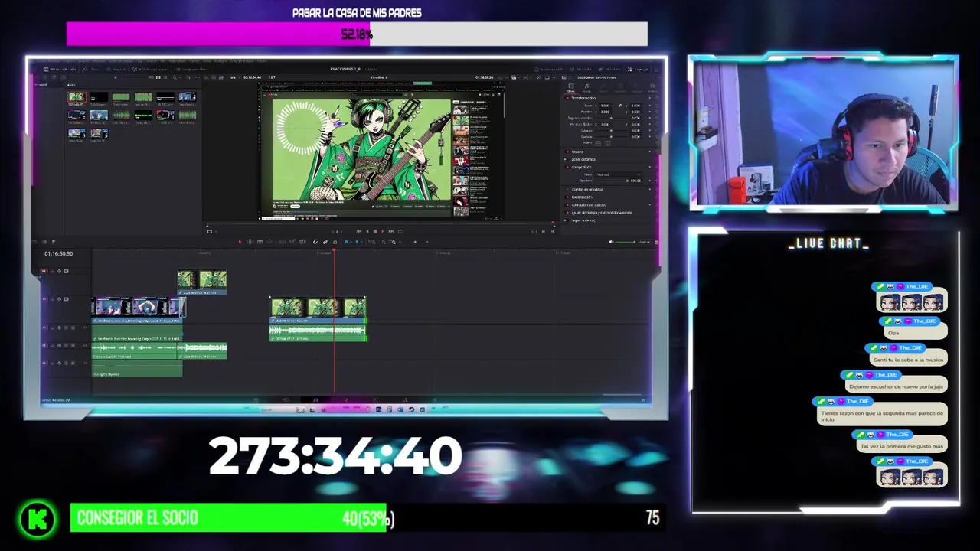Mute audio track A1 with M button

click(73, 328)
